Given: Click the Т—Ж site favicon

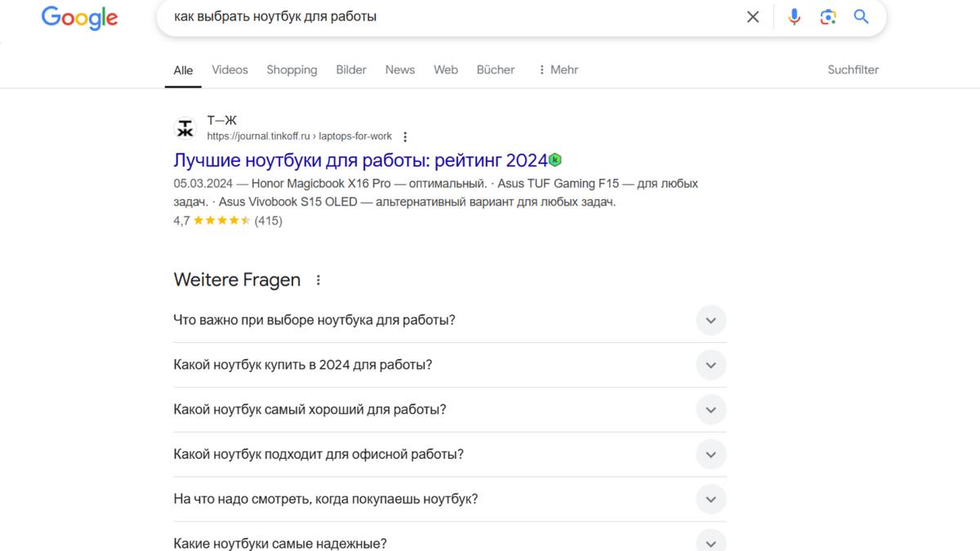Looking at the screenshot, I should [x=185, y=128].
